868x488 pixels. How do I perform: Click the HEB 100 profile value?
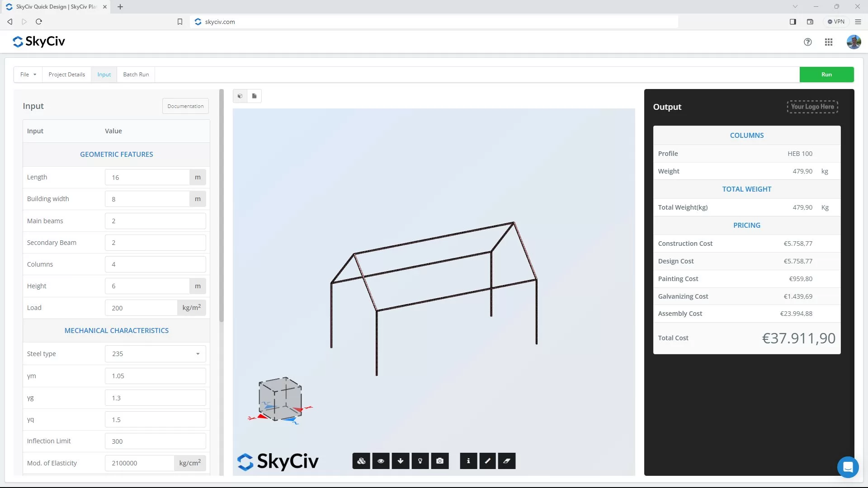tap(800, 154)
